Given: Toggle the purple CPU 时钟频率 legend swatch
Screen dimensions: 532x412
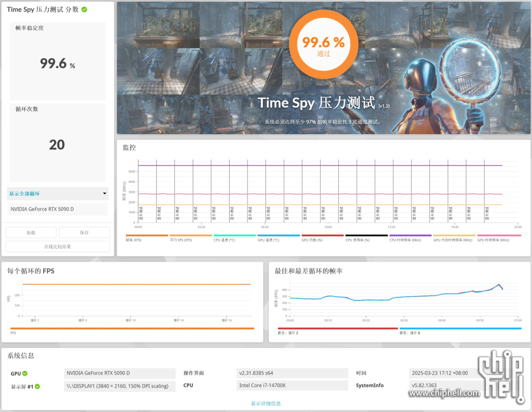Looking at the screenshot, I should coord(410,235).
